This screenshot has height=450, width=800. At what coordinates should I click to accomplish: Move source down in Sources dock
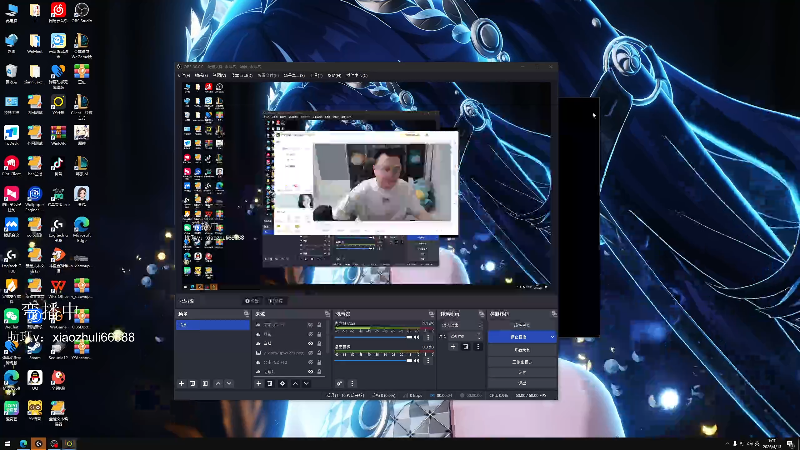pos(306,383)
